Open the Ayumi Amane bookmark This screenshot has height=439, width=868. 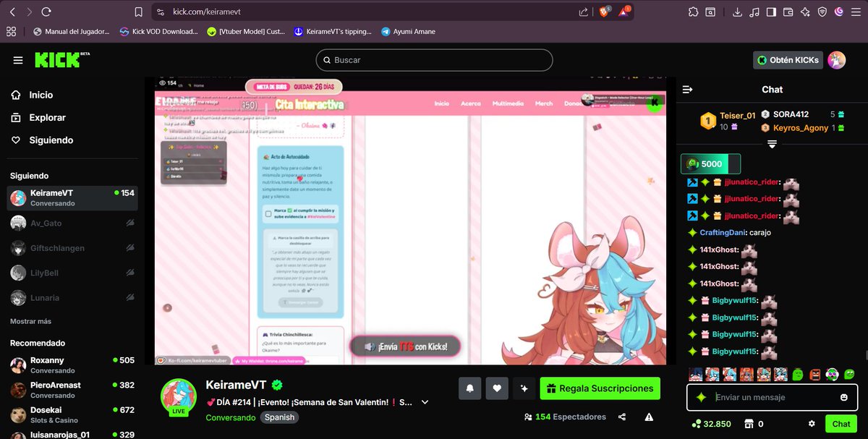click(x=407, y=32)
